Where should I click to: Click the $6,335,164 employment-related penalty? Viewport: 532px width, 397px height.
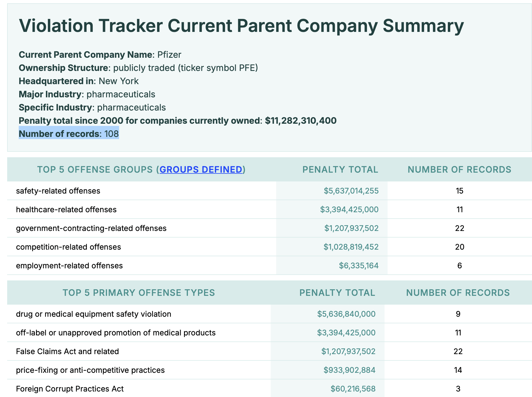tap(359, 266)
